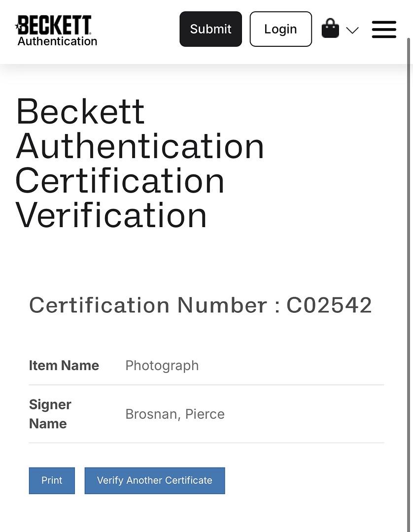Click "Certification" in the large page heading
Viewport: 413px width, 532px height.
pos(120,181)
